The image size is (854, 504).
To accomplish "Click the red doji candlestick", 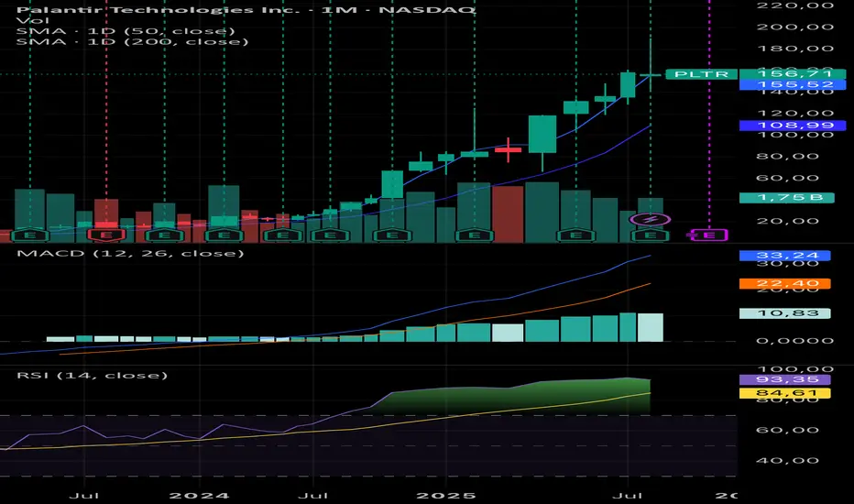I will coord(509,149).
